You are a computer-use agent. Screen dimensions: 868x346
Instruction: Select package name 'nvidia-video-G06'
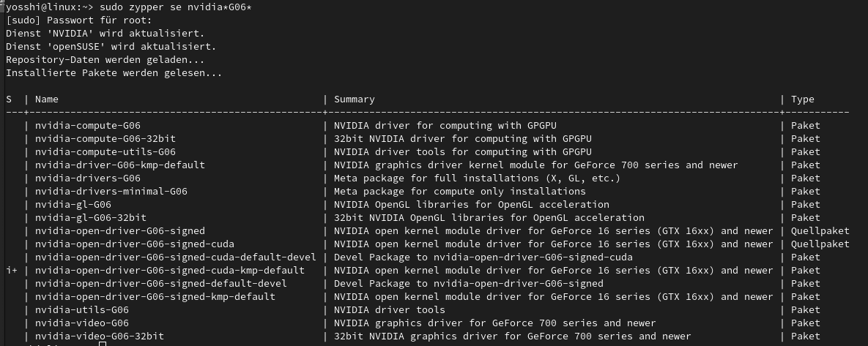coord(82,323)
